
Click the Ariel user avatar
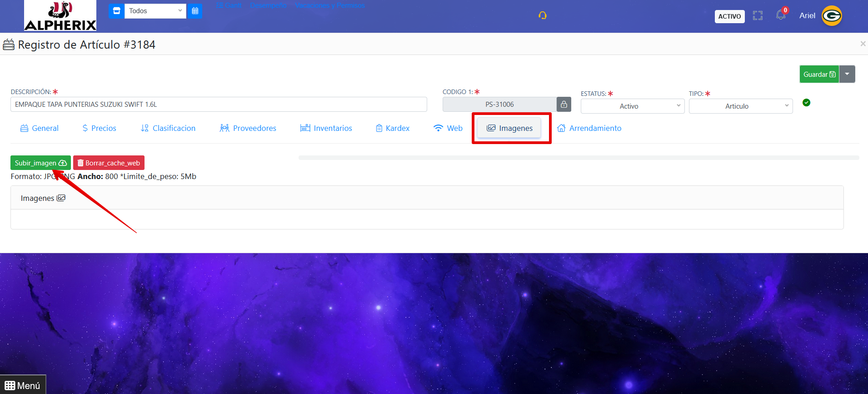click(x=832, y=16)
